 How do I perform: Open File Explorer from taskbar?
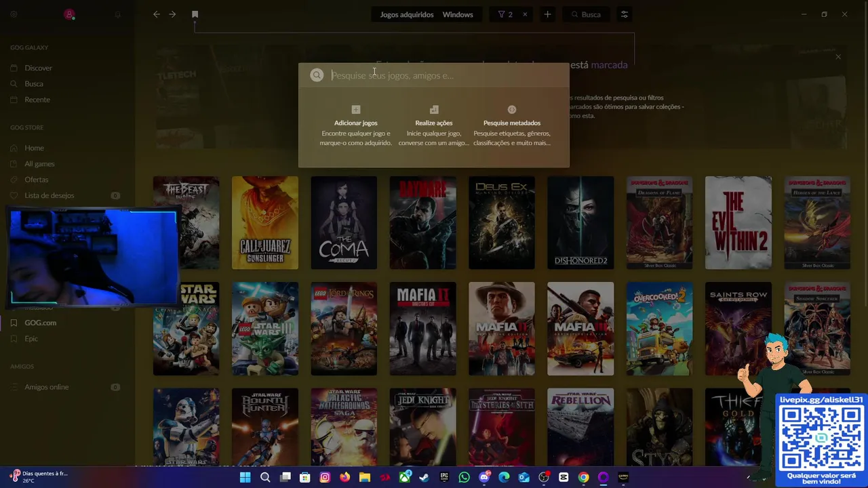point(365,477)
